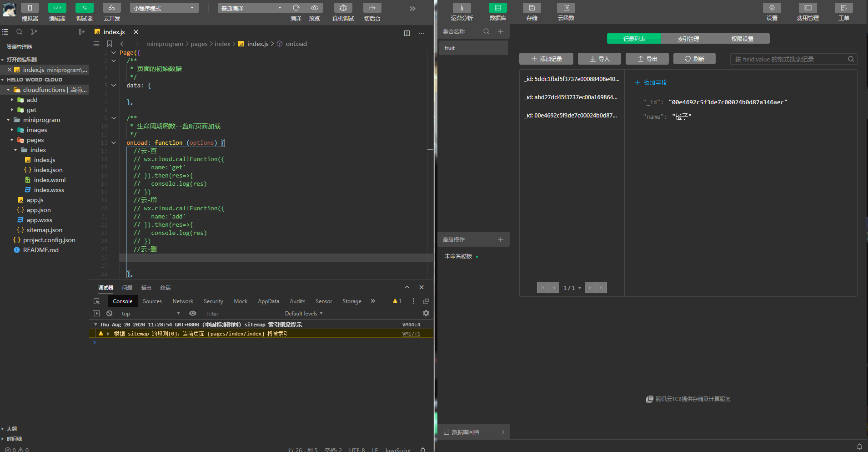The image size is (868, 452).
Task: Add a new collection with the plus icon
Action: [501, 31]
